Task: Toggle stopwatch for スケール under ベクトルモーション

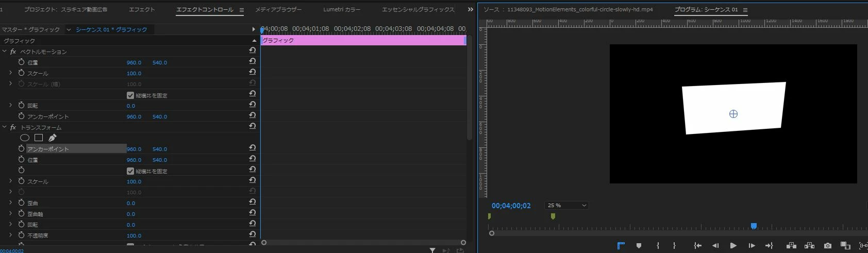Action: pyautogui.click(x=21, y=73)
